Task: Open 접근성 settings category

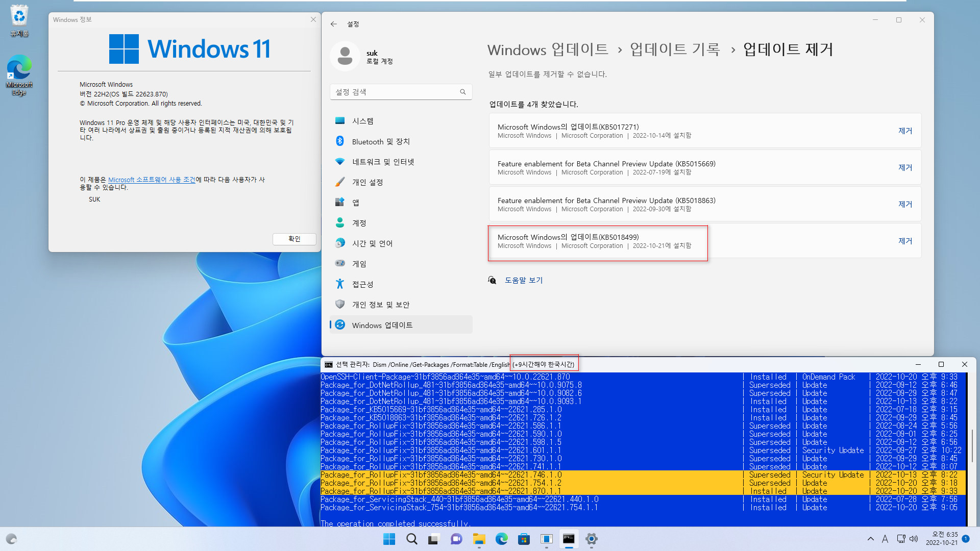Action: tap(401, 284)
